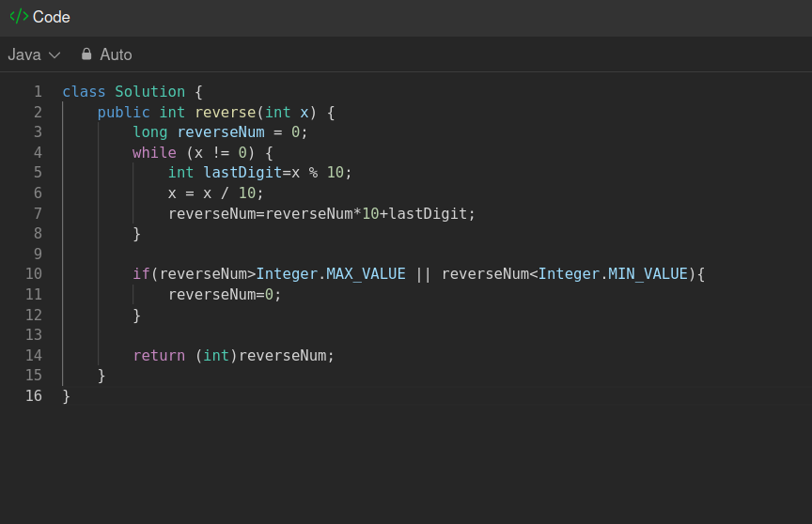
Task: Click 'reverseNum=reverseNum*10+lastDigit;' statement
Action: click(321, 213)
